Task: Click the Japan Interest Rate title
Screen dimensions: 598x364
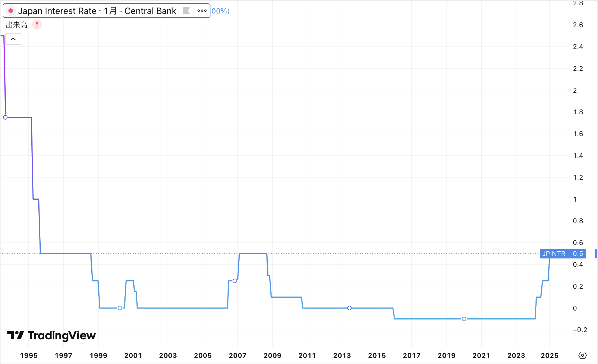Action: click(57, 11)
